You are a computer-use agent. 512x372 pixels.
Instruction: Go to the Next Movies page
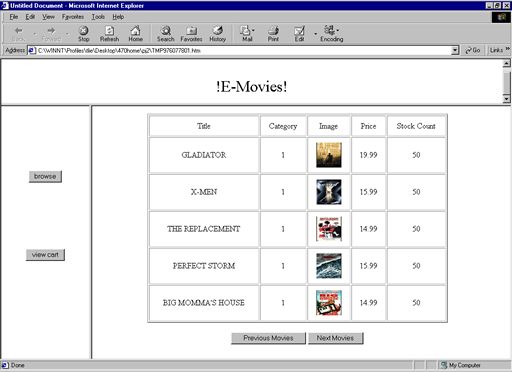coord(335,338)
